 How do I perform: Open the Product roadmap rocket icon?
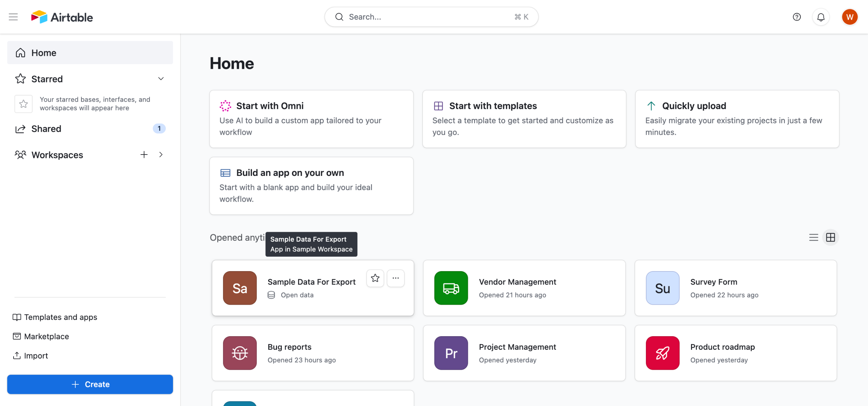(663, 353)
